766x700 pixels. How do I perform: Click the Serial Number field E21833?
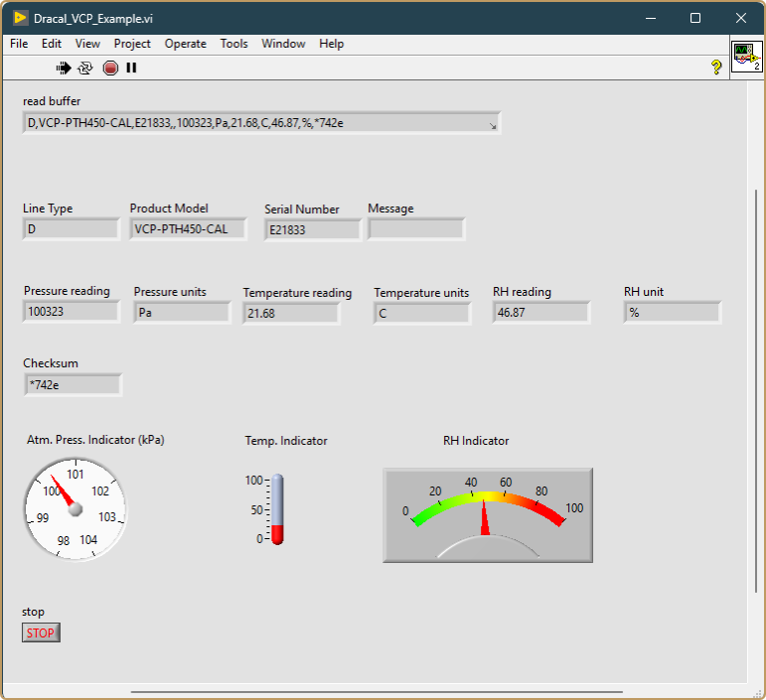313,230
